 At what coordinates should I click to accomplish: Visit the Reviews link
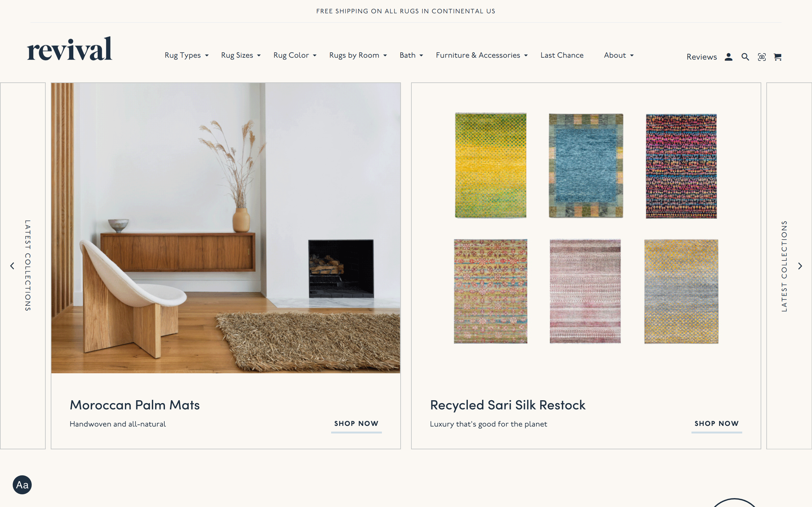coord(702,57)
